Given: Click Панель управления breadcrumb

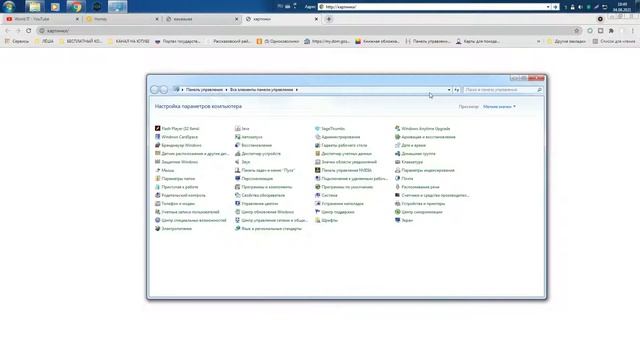Looking at the screenshot, I should [x=204, y=90].
